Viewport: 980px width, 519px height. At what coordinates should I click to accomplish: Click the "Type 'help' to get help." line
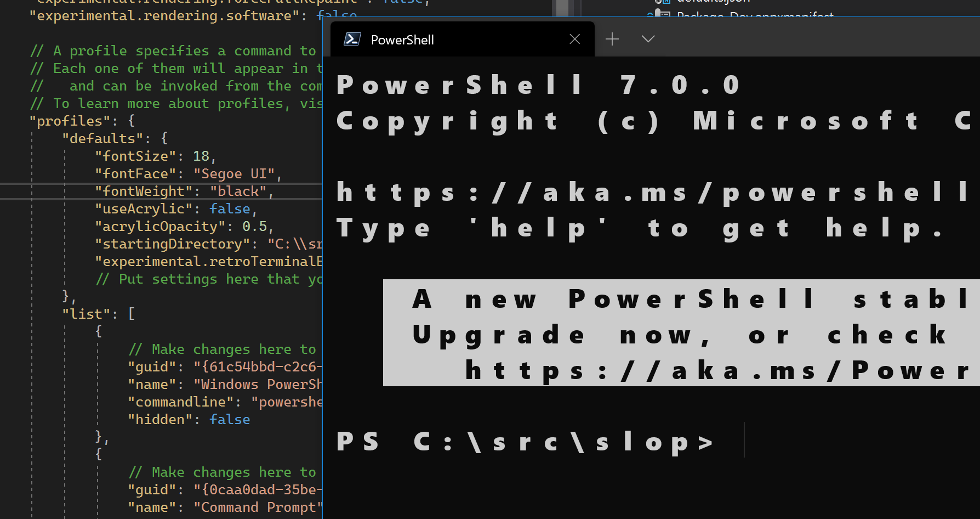click(x=639, y=228)
